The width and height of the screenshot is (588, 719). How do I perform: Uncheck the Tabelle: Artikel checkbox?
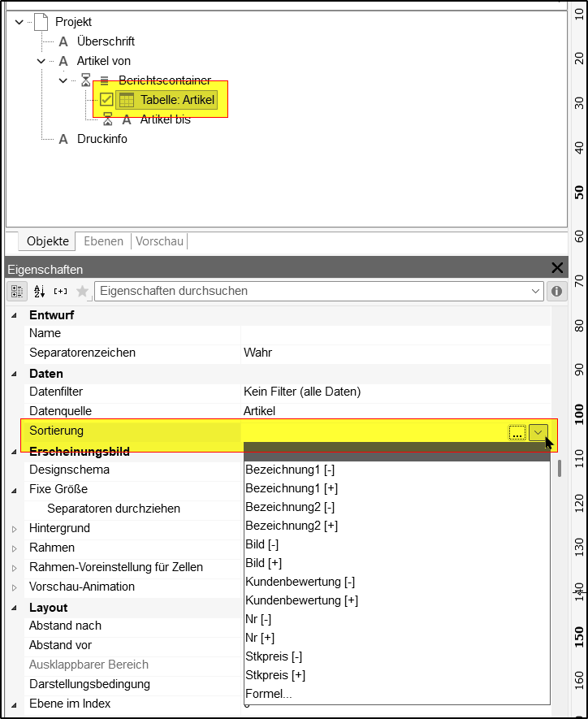[x=106, y=100]
